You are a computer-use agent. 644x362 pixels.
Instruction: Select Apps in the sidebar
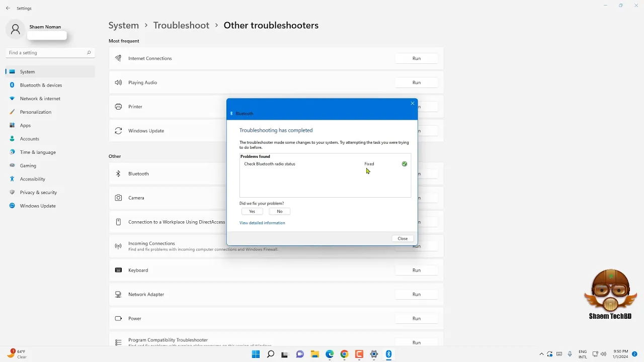[x=50, y=125]
